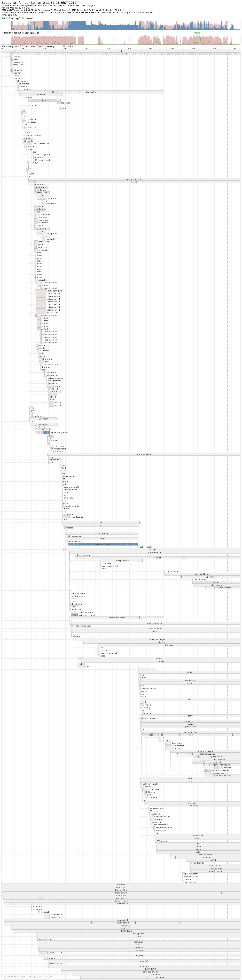Click the plymouth-upstar process bar
242x980 pixels.
click(x=117, y=618)
